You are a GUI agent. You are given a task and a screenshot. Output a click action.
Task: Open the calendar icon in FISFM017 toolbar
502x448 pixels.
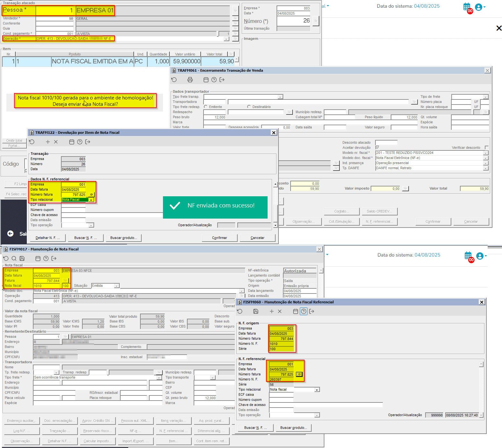click(x=38, y=258)
